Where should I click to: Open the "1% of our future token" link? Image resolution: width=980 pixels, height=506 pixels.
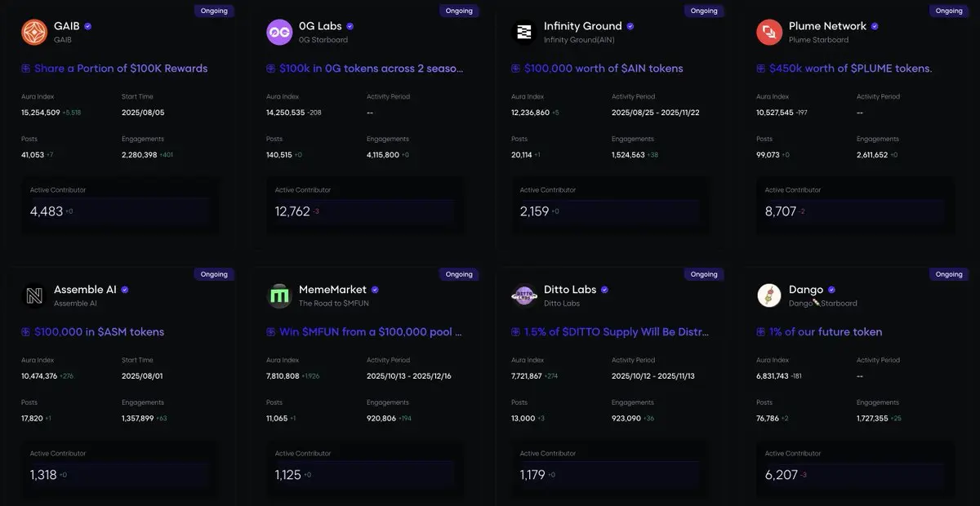coord(825,332)
